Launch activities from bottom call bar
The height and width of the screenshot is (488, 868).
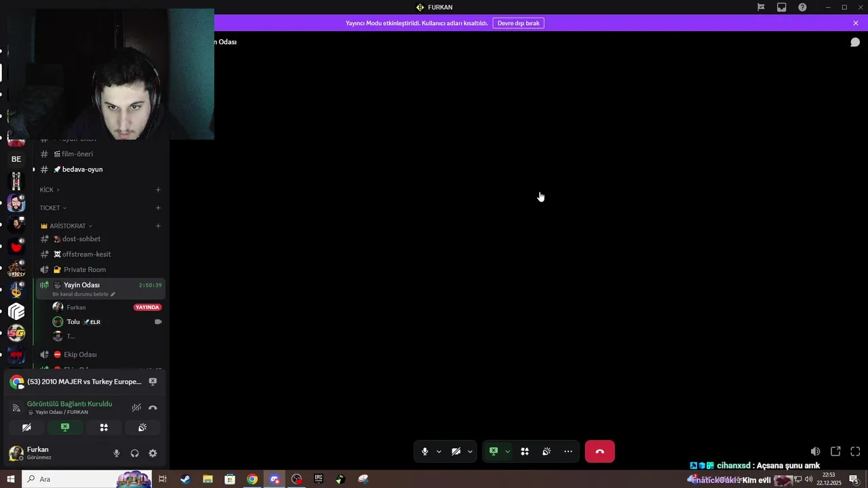[525, 451]
